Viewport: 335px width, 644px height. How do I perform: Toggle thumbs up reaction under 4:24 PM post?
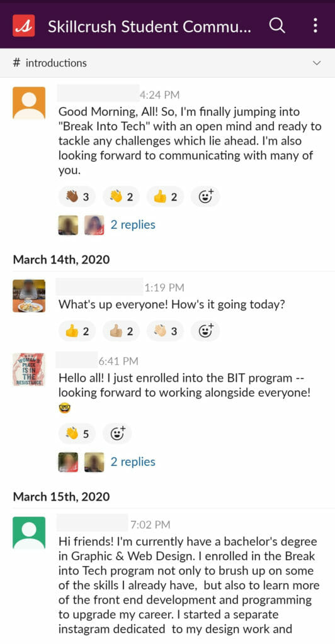165,197
